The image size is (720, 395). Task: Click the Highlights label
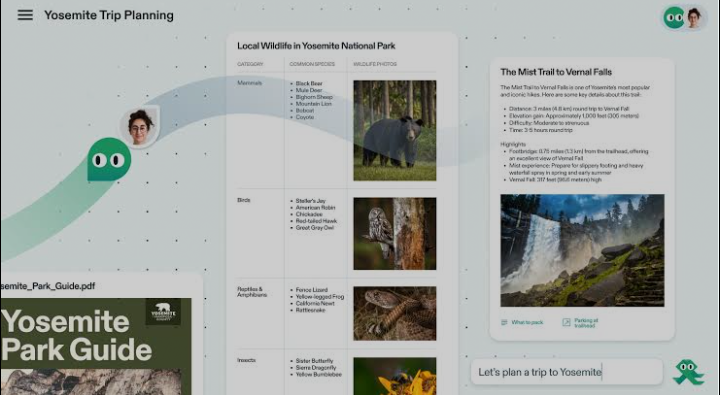click(513, 144)
